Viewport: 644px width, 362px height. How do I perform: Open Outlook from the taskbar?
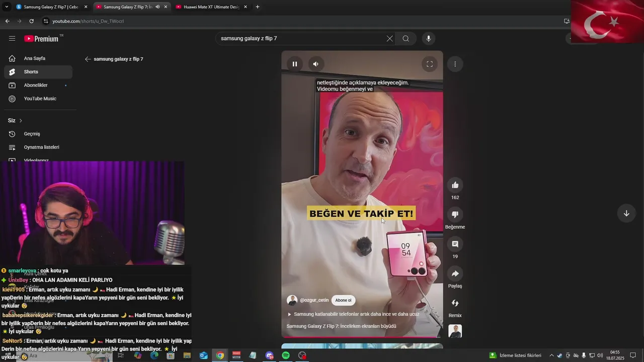203,355
